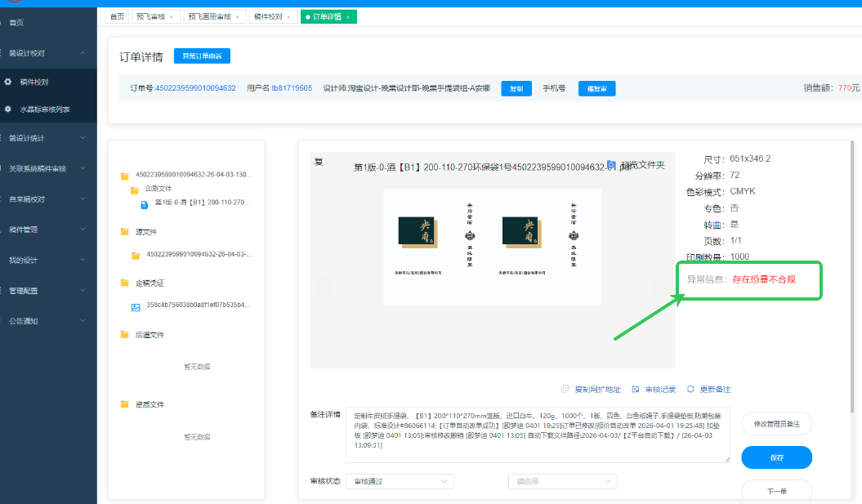Switch to the 首页 tab
The height and width of the screenshot is (504, 862).
(x=117, y=17)
